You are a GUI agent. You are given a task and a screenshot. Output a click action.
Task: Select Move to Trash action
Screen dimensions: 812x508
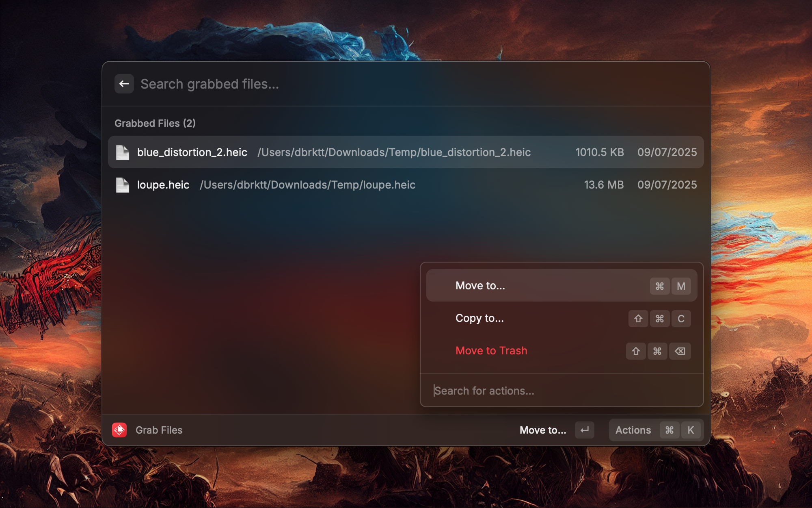click(x=491, y=351)
